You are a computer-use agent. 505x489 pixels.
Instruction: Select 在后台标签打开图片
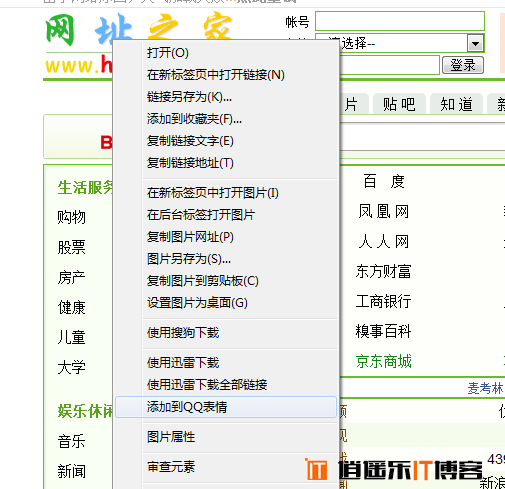(x=226, y=215)
